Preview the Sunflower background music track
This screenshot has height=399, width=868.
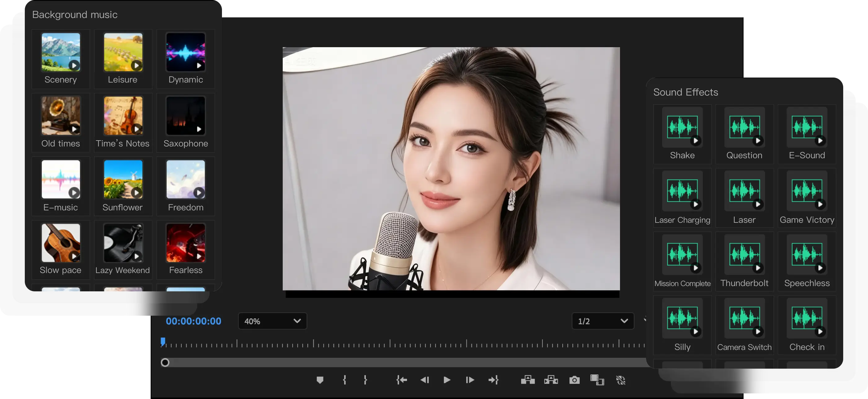tap(136, 193)
